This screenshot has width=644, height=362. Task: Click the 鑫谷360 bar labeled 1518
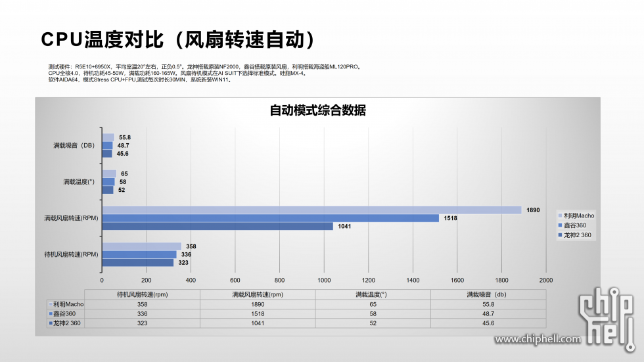[x=271, y=218]
